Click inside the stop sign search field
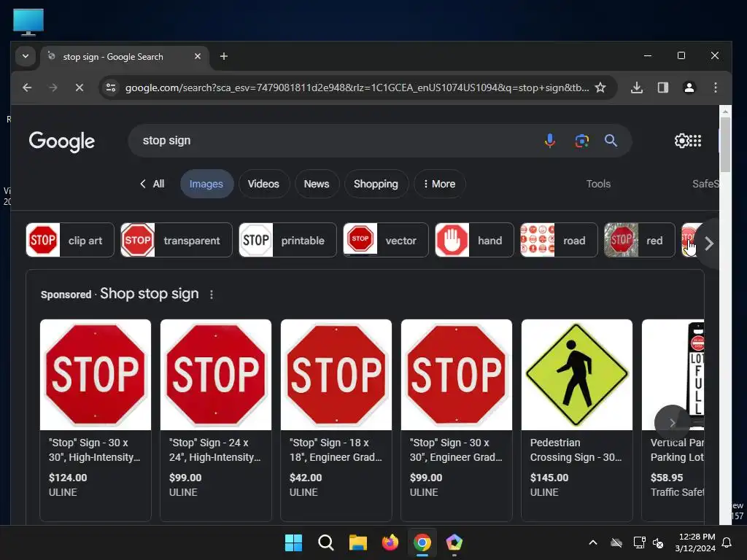The width and height of the screenshot is (747, 560). click(333, 141)
